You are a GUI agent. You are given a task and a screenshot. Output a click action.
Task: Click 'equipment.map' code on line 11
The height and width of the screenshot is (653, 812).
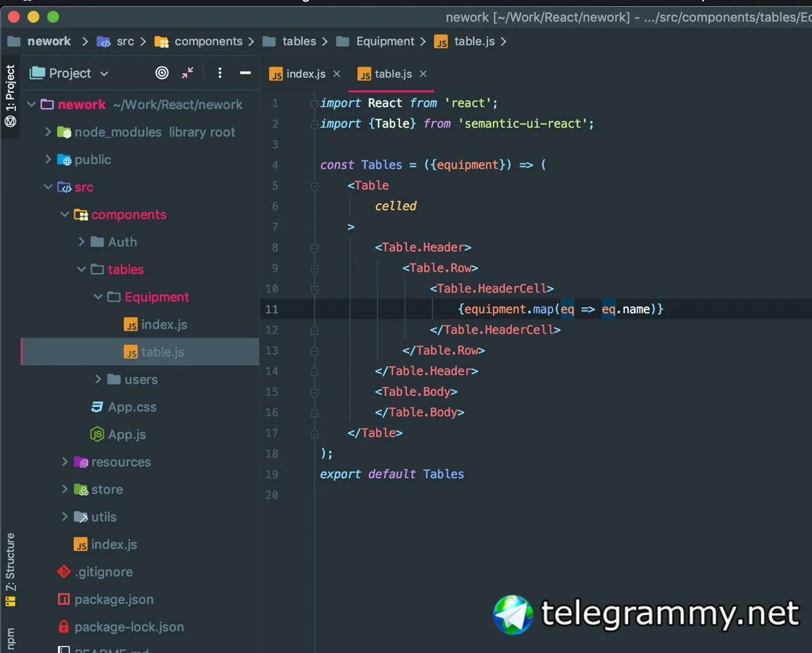pos(509,309)
